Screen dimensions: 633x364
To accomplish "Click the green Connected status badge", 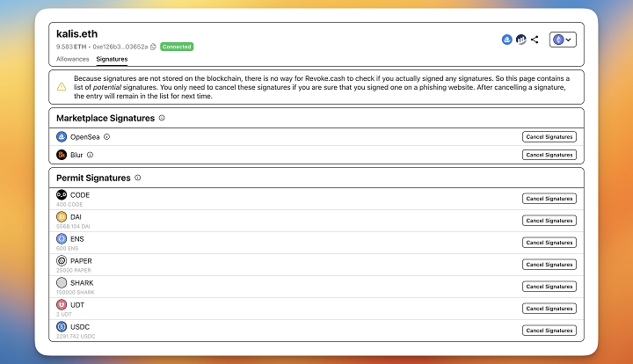I will (x=177, y=47).
